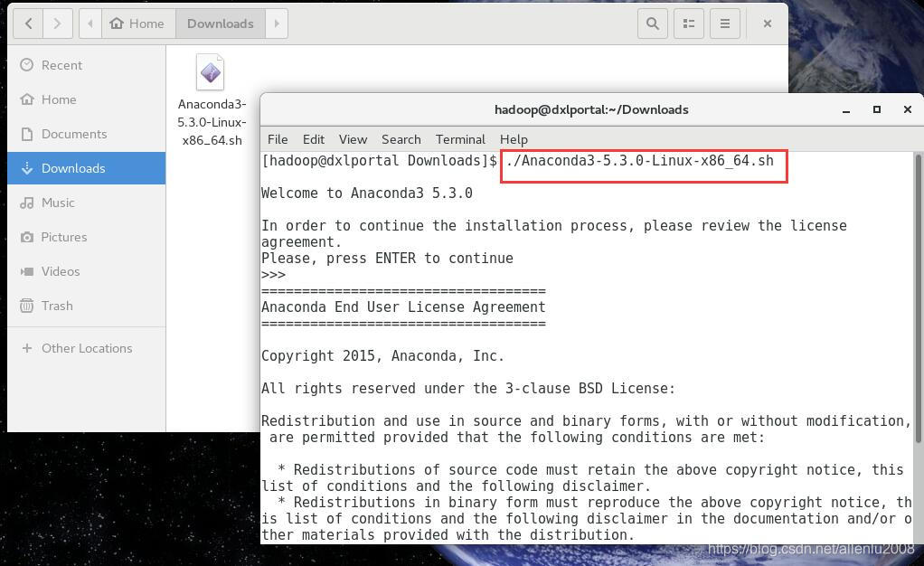Open Pictures in the sidebar
Screen dimensions: 924x566
pyautogui.click(x=87, y=237)
